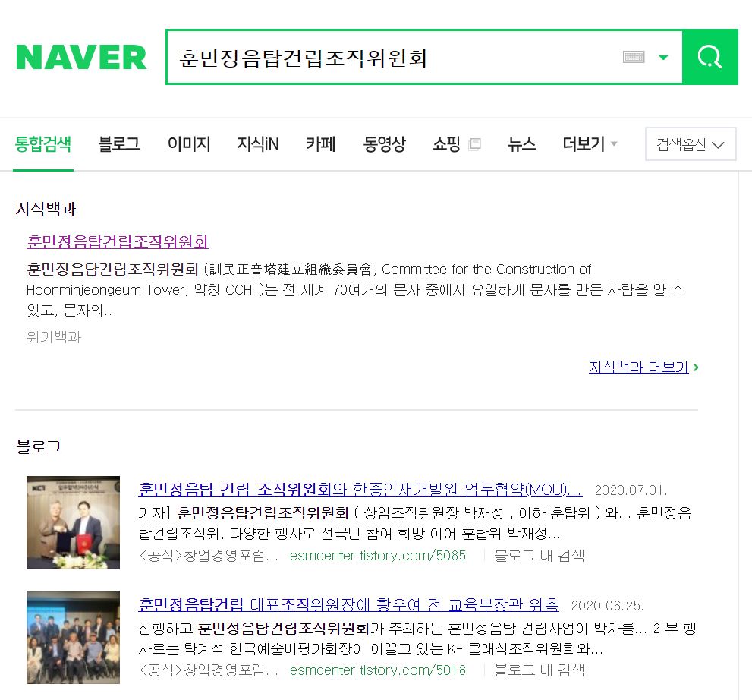Open the 훈민정음탑건립조직위원회 encyclopedia entry link

coord(118,242)
